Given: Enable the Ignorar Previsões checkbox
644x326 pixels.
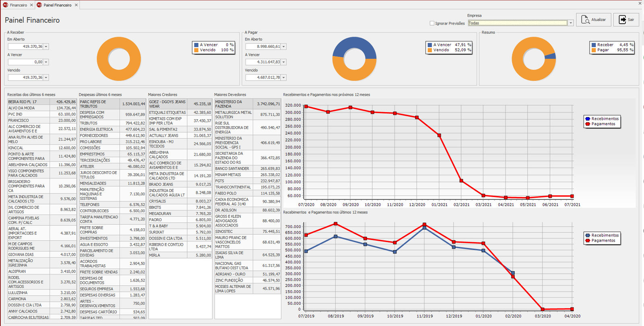Looking at the screenshot, I should pyautogui.click(x=432, y=23).
